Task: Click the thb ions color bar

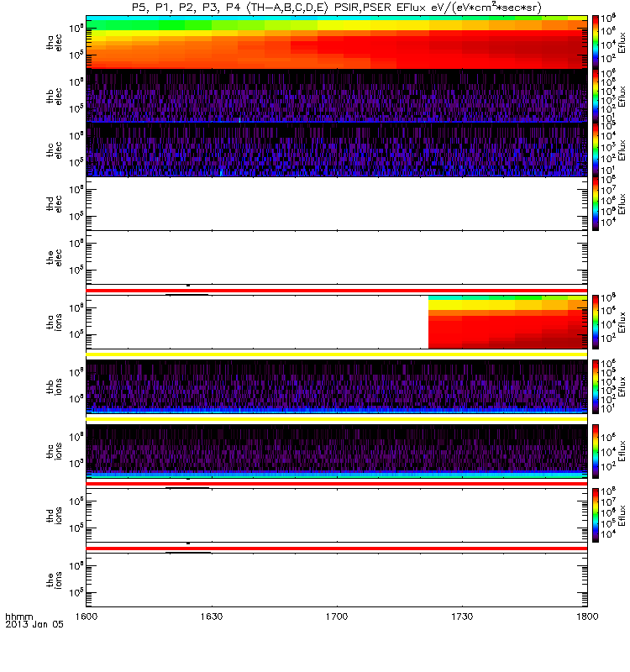Action: [x=596, y=386]
